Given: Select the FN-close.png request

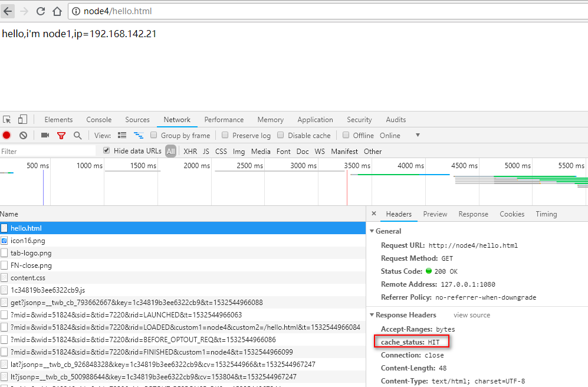Looking at the screenshot, I should [183, 265].
